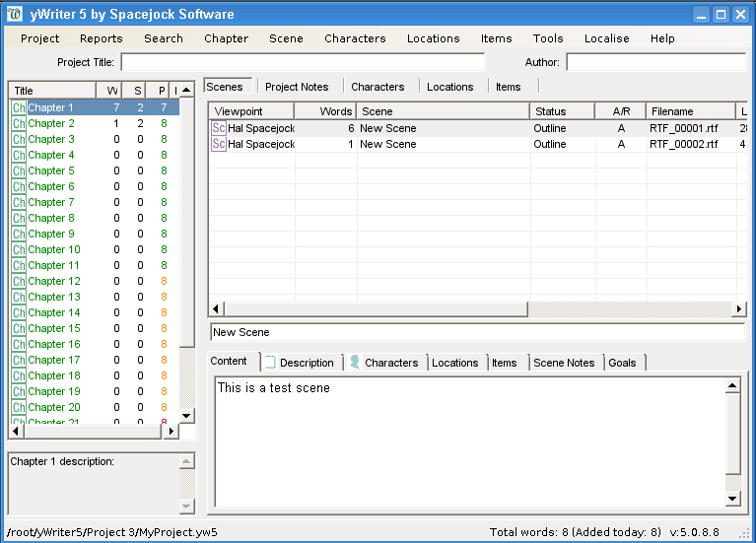Click the Characters tab person icon

355,362
